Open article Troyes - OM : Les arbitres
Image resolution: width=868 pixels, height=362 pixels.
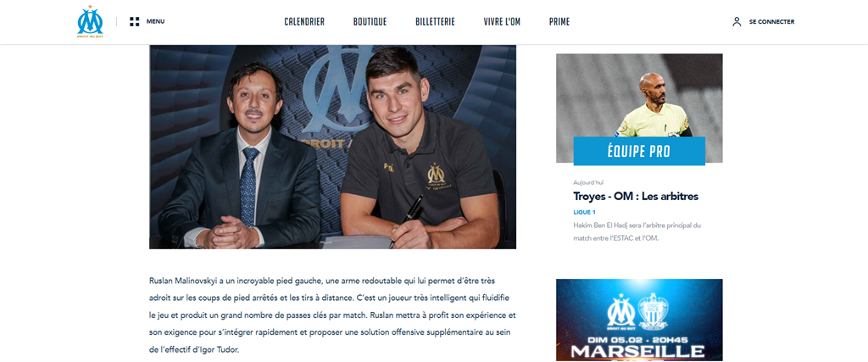pyautogui.click(x=636, y=196)
